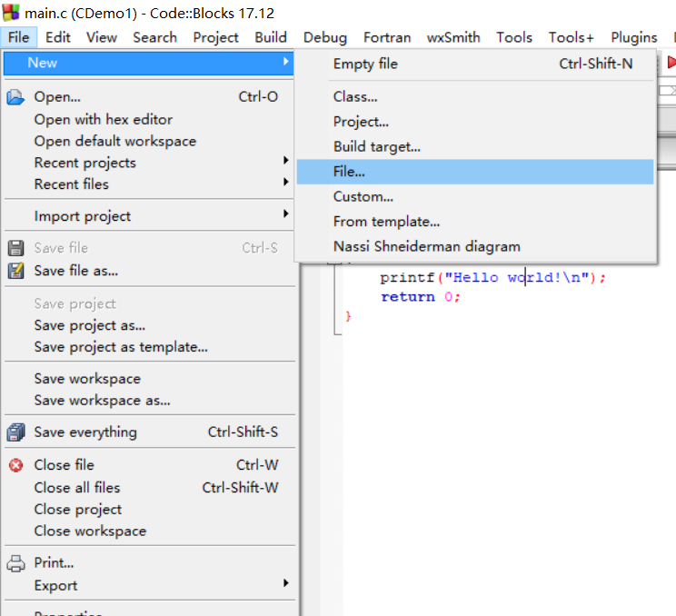This screenshot has height=616, width=676.
Task: Click the red Close file icon
Action: (x=16, y=465)
